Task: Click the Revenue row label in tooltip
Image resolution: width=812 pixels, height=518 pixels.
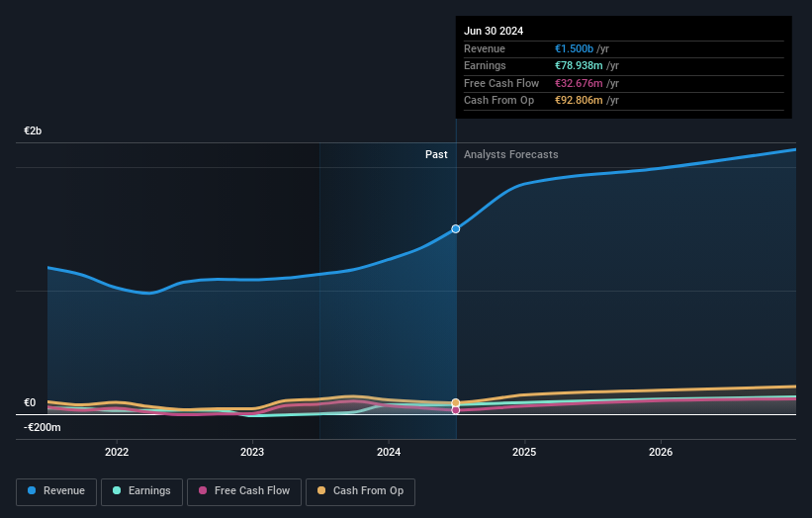Action: click(x=485, y=48)
